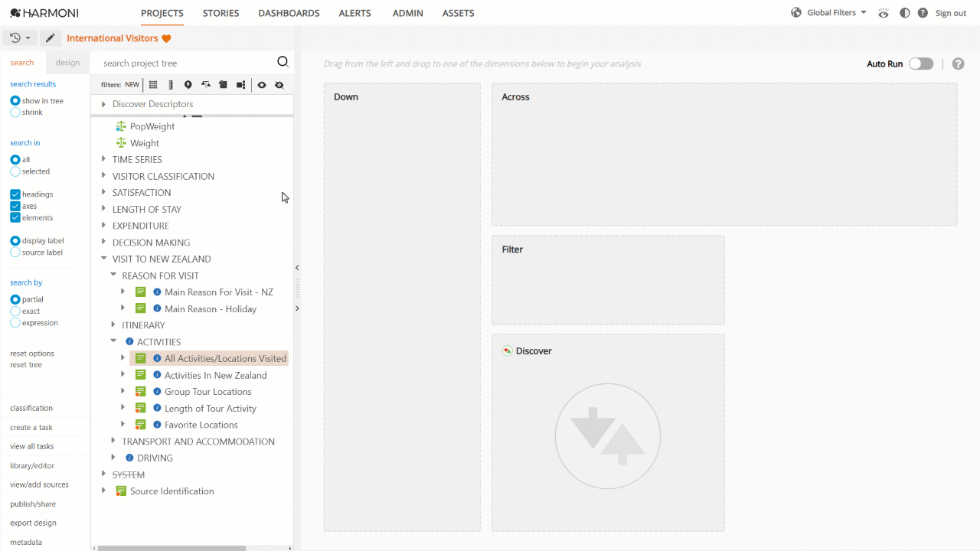
Task: Click the Weight scale icon
Action: 120,143
